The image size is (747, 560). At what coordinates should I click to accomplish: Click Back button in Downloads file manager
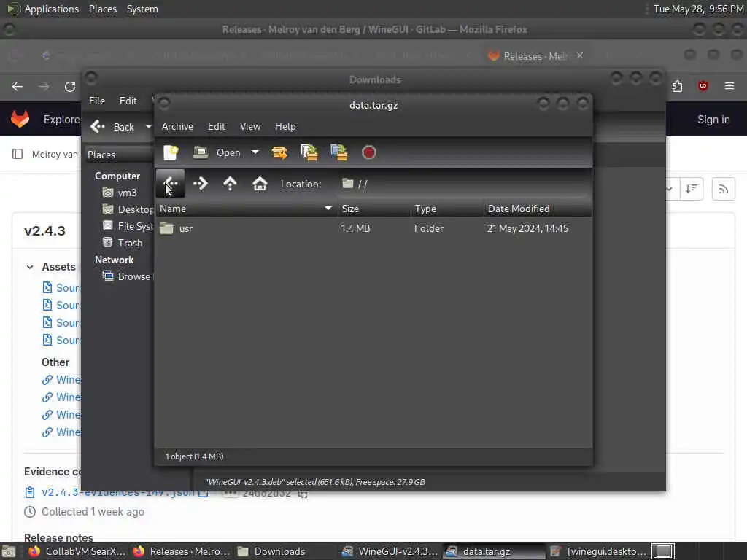(113, 127)
